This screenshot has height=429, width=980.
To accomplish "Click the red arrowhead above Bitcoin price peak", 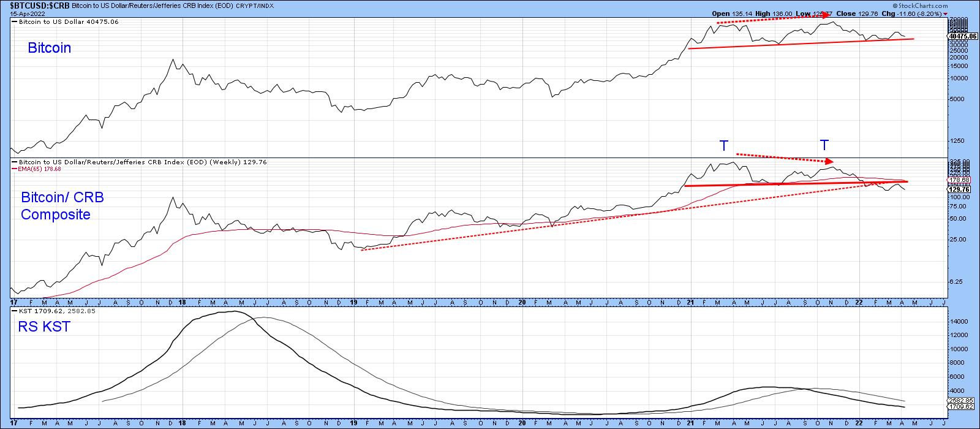I will pos(825,15).
